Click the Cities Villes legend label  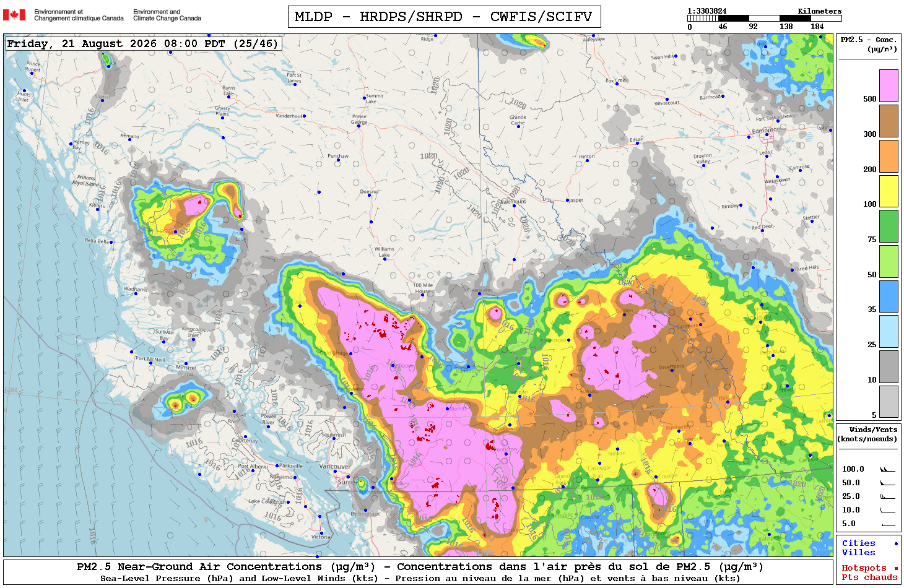click(858, 548)
